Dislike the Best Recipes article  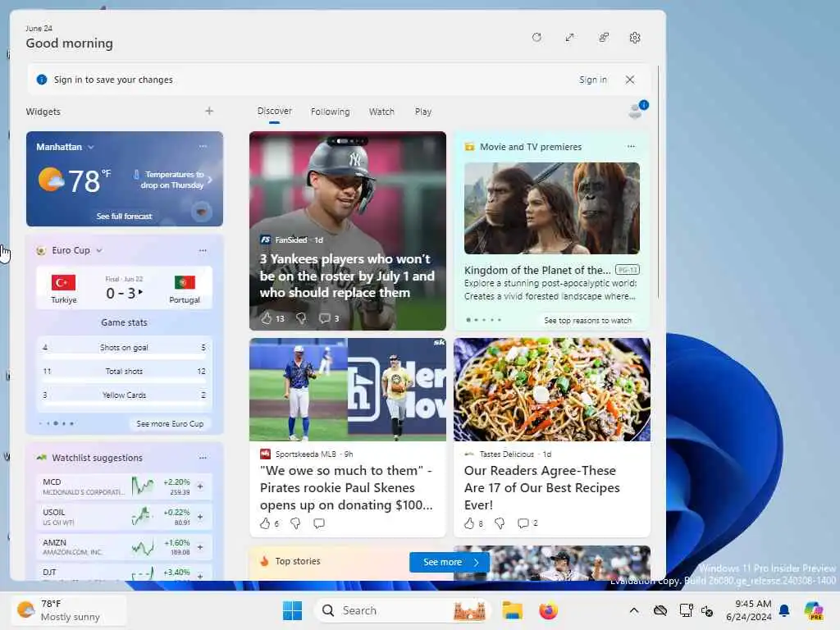point(500,523)
